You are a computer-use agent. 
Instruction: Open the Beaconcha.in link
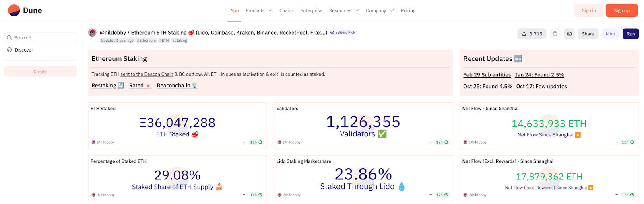point(178,85)
